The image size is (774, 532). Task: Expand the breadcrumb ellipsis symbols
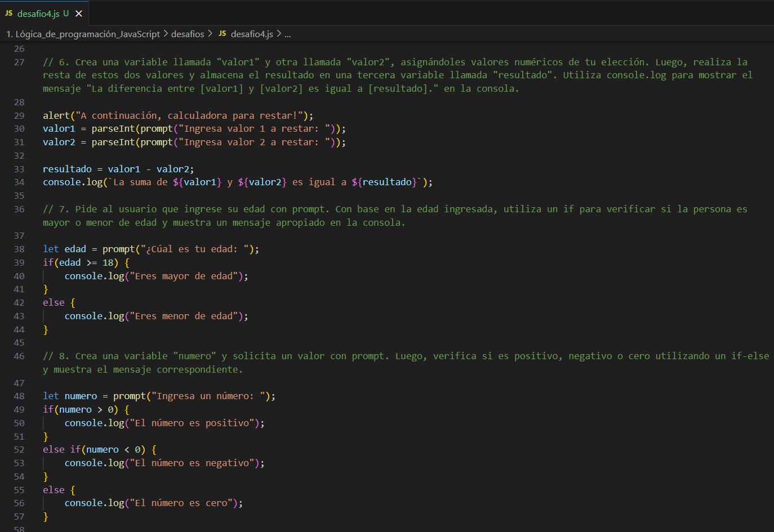click(288, 34)
